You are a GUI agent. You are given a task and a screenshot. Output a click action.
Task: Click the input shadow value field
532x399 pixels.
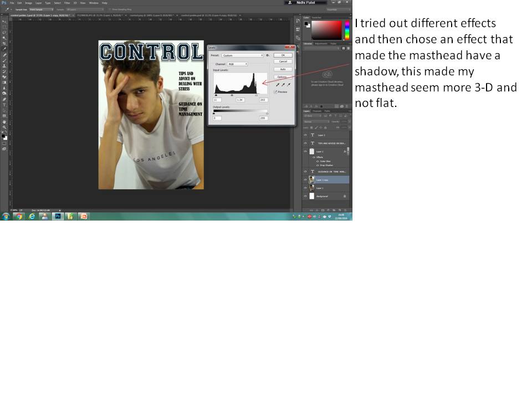pyautogui.click(x=217, y=100)
